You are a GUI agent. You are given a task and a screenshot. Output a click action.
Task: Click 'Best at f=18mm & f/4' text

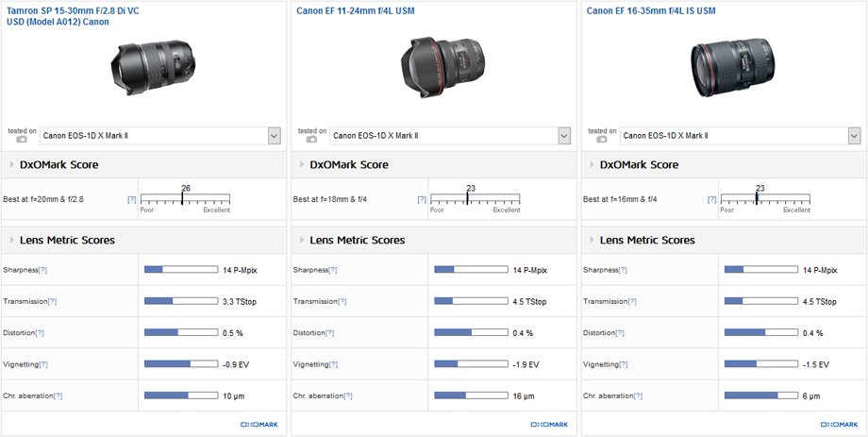coord(329,199)
